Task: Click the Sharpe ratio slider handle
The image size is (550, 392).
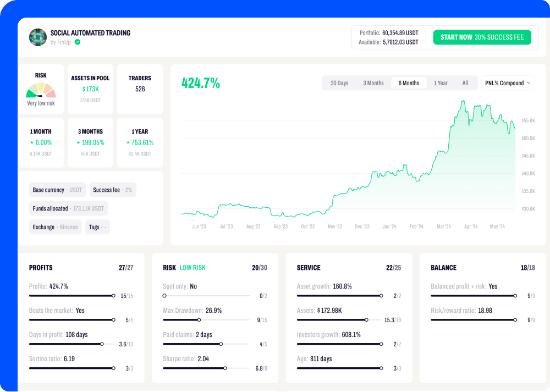Action: [x=226, y=368]
